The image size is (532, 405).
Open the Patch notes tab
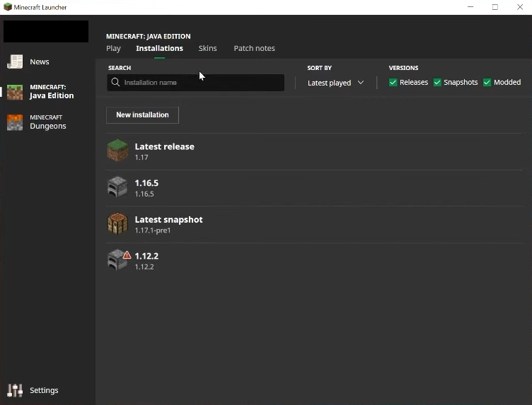click(254, 49)
